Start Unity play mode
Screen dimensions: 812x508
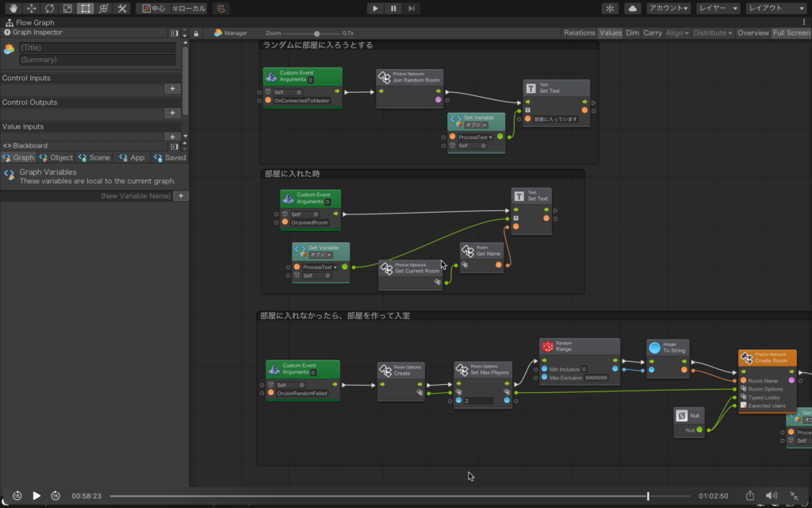[375, 8]
